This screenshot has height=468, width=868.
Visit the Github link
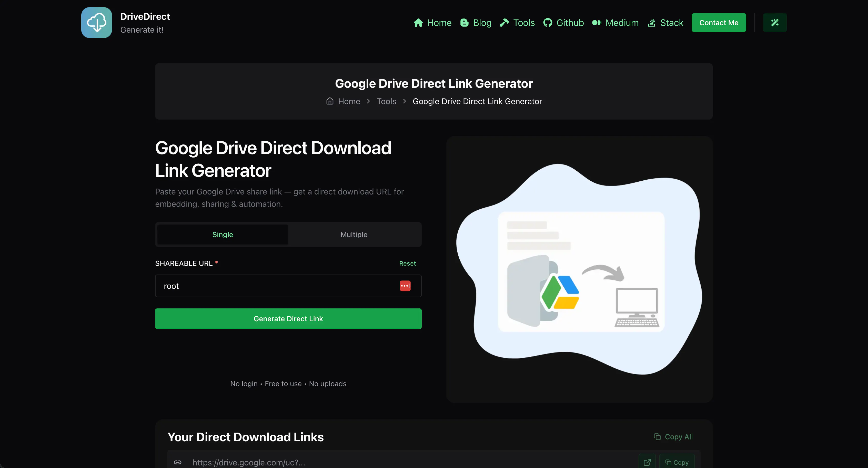point(563,23)
